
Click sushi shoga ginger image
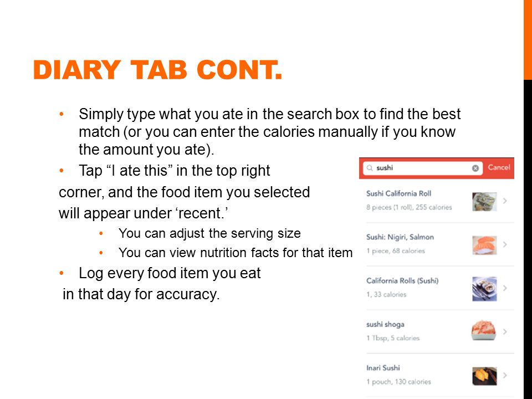(484, 330)
